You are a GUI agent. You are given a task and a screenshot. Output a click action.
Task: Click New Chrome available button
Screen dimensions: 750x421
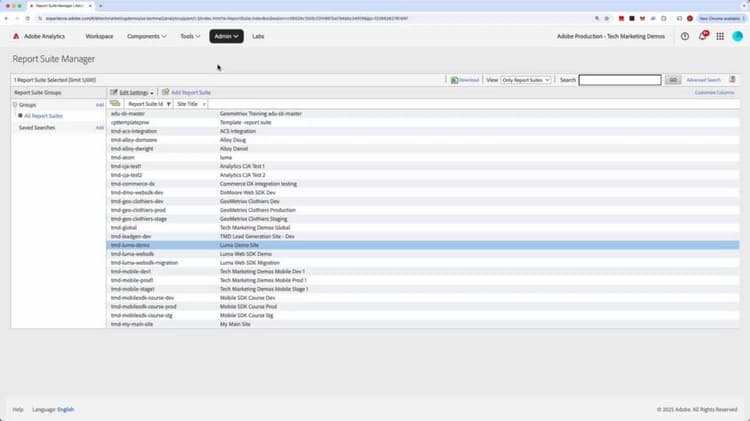(x=722, y=18)
